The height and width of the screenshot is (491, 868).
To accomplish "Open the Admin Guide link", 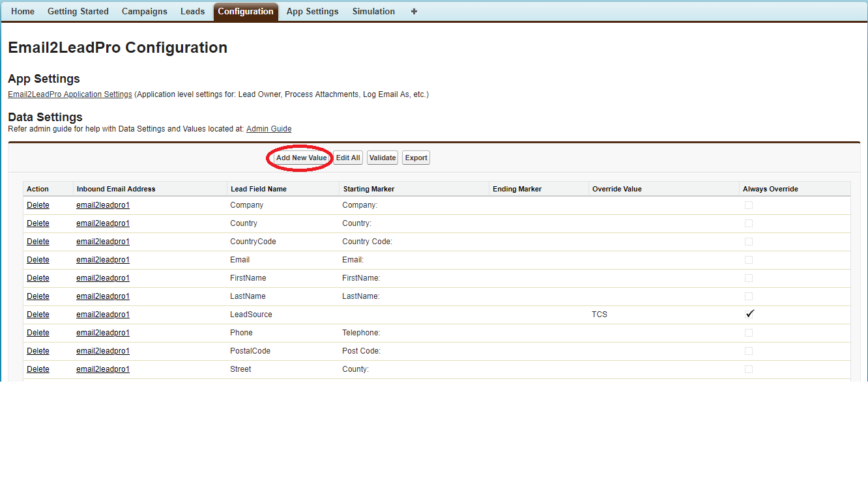I will (x=268, y=129).
